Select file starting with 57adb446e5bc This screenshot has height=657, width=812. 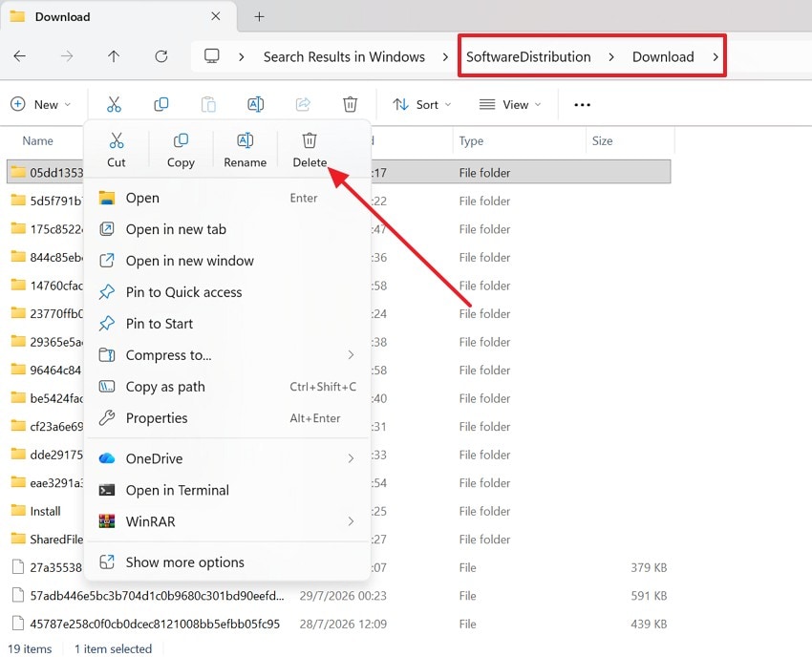[x=148, y=596]
